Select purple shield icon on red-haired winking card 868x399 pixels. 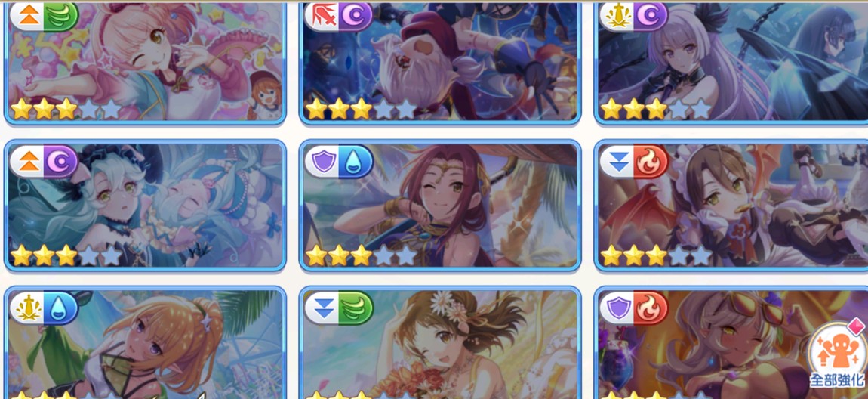pyautogui.click(x=322, y=162)
